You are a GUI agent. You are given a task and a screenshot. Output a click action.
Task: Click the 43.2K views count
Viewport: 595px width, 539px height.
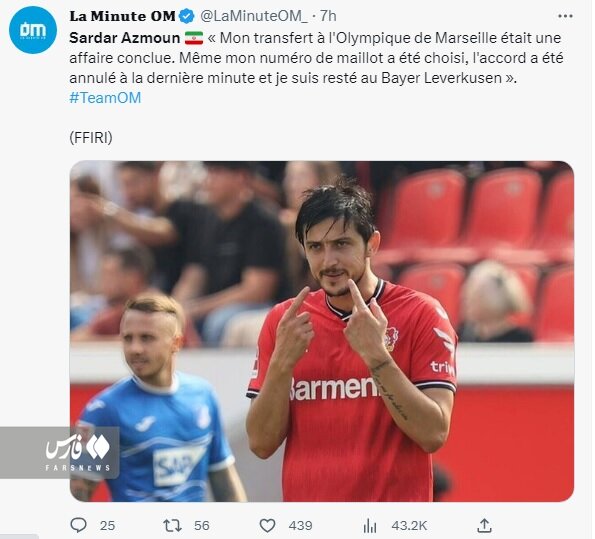click(409, 526)
